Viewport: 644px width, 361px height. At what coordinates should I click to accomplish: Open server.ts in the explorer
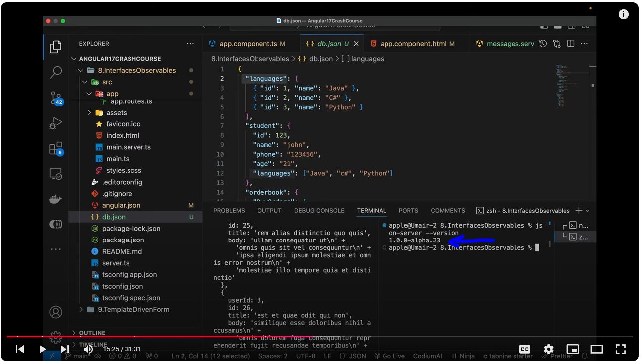tap(116, 263)
